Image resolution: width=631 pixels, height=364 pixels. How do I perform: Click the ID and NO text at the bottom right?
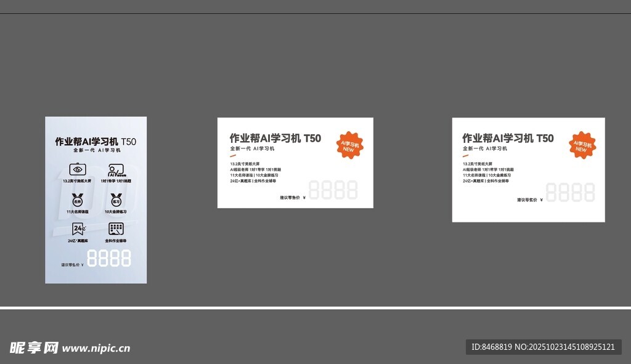click(x=543, y=347)
